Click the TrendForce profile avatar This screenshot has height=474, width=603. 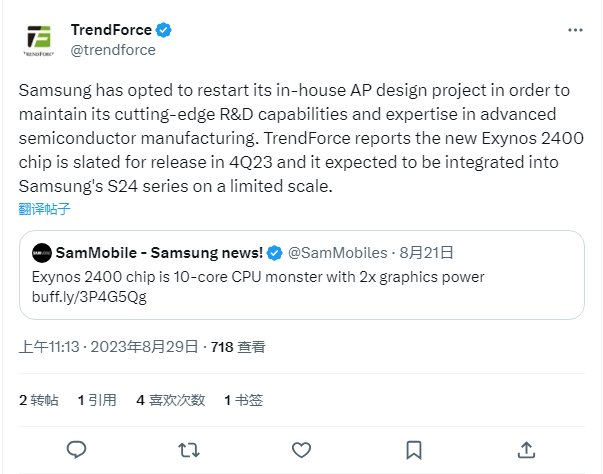[41, 39]
